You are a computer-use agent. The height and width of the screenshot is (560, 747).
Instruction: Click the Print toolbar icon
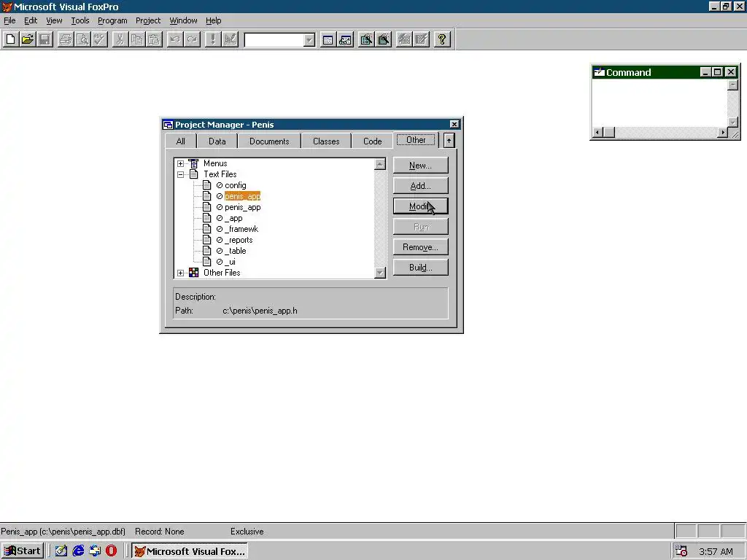pyautogui.click(x=65, y=39)
